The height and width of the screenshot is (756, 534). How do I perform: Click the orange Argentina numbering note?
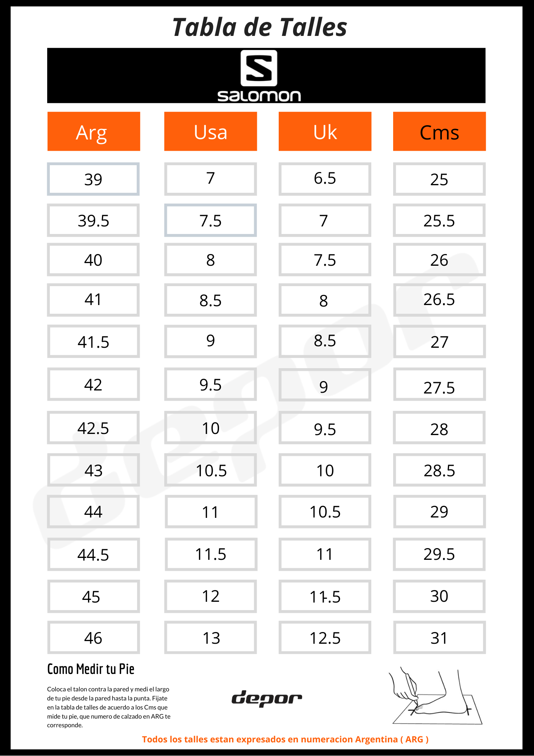pos(285,739)
